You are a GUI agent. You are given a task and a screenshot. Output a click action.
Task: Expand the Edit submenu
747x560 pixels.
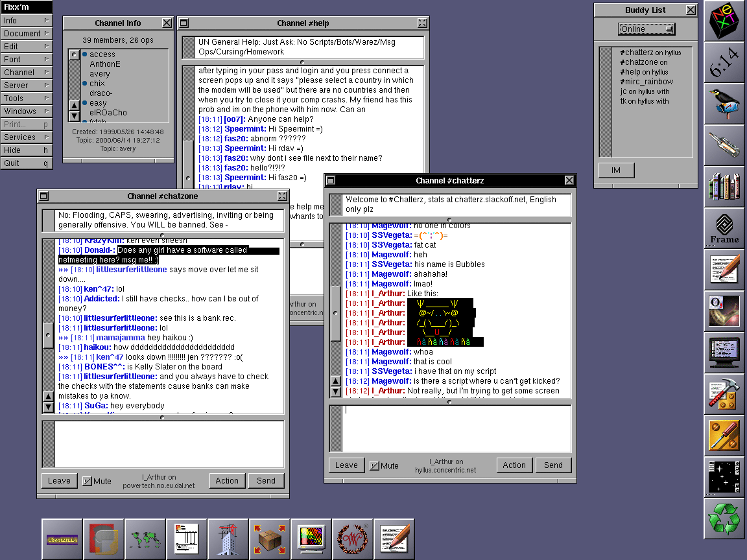pos(26,46)
